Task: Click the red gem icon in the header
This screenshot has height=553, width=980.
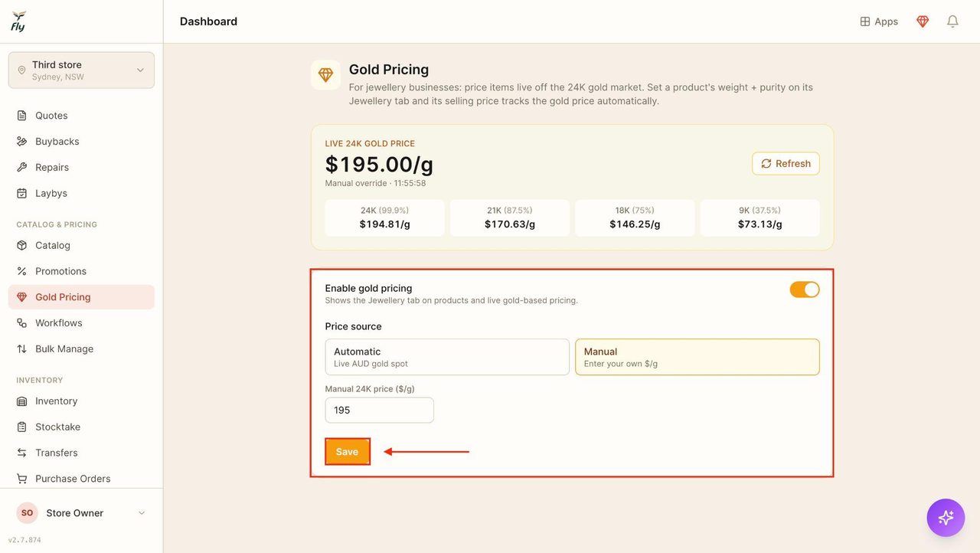Action: tap(923, 21)
